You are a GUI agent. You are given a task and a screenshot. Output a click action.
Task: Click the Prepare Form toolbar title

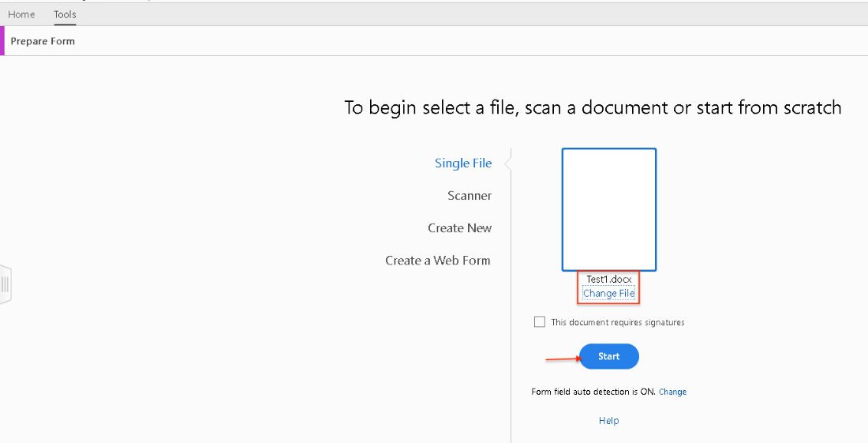point(43,41)
